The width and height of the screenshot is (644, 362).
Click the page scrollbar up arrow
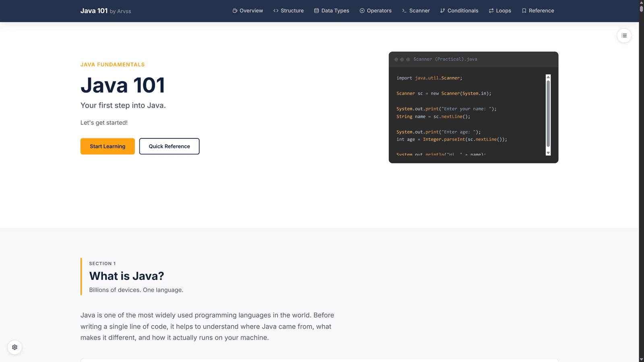click(x=641, y=2)
